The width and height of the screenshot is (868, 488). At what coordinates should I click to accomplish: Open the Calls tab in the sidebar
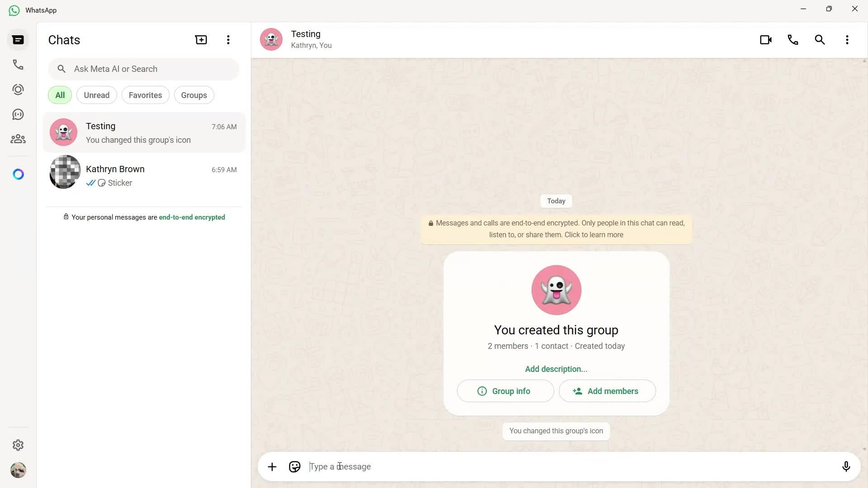[18, 65]
